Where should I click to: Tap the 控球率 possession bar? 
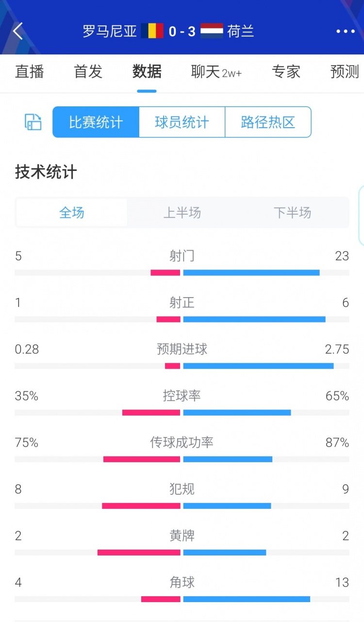point(182,412)
